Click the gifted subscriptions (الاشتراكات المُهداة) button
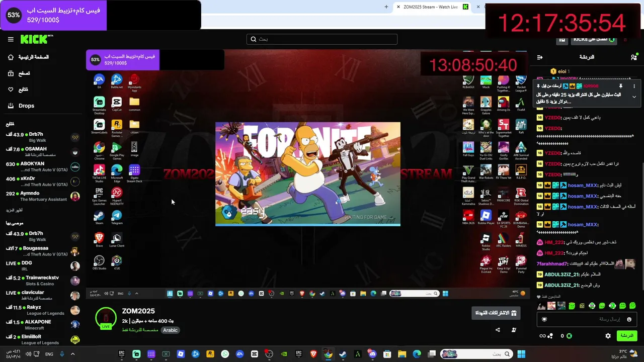The image size is (644, 362). (x=496, y=313)
